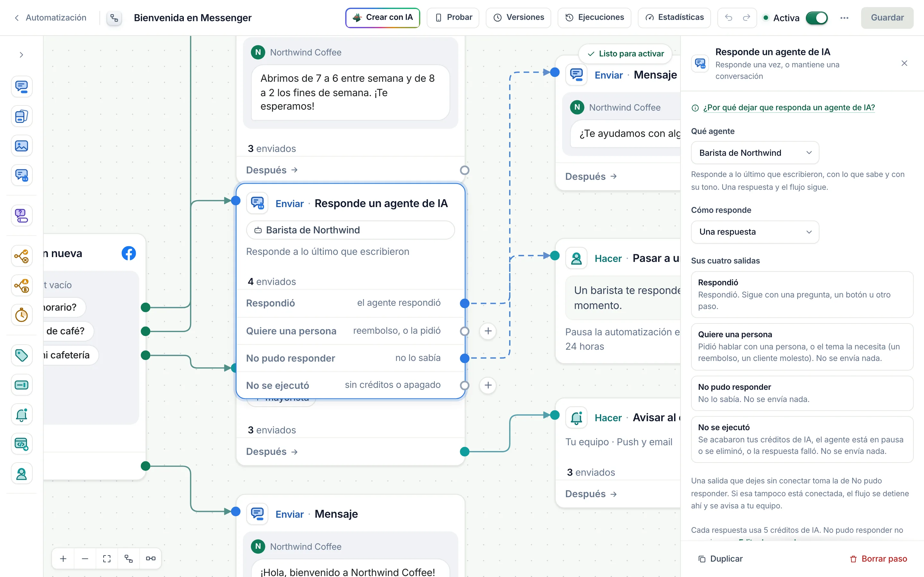Zoom in with canvas plus control

tap(64, 559)
